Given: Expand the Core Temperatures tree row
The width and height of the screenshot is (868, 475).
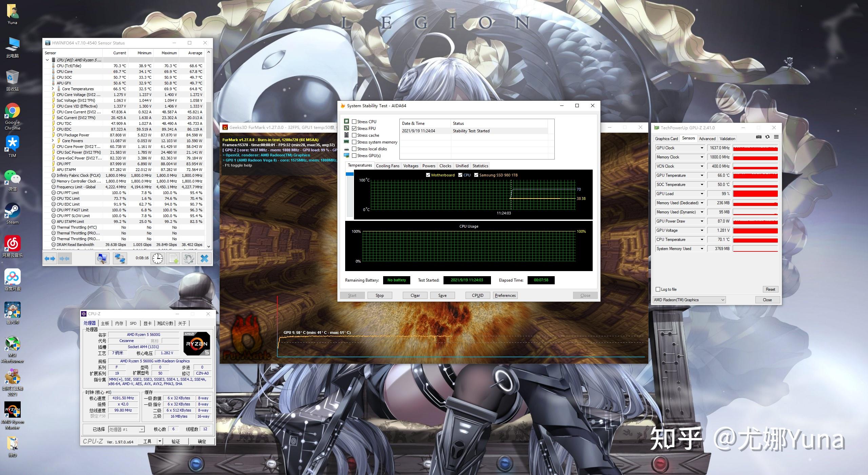Looking at the screenshot, I should [x=53, y=89].
